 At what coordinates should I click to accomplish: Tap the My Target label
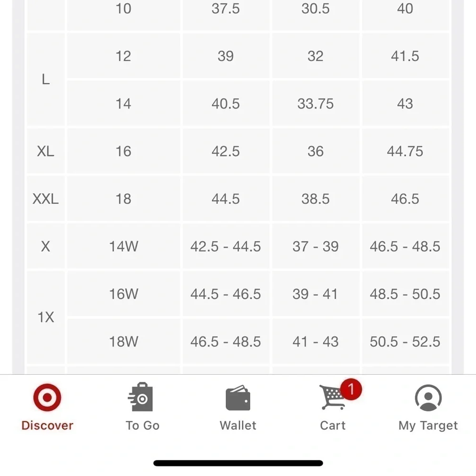point(428,426)
